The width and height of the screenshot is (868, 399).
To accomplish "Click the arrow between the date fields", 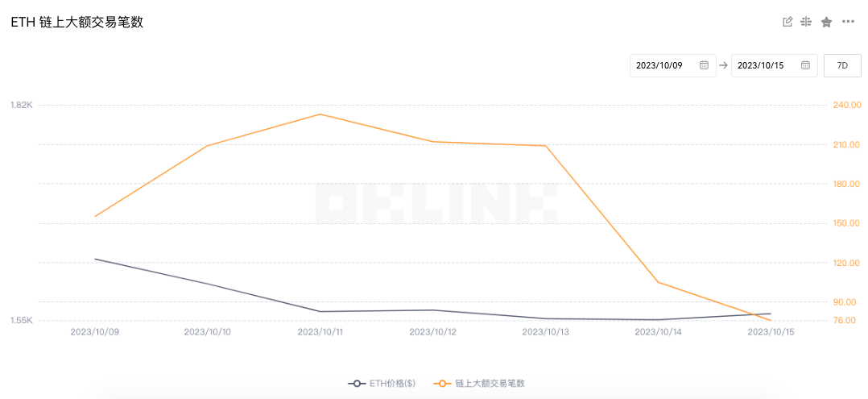I will pos(723,65).
